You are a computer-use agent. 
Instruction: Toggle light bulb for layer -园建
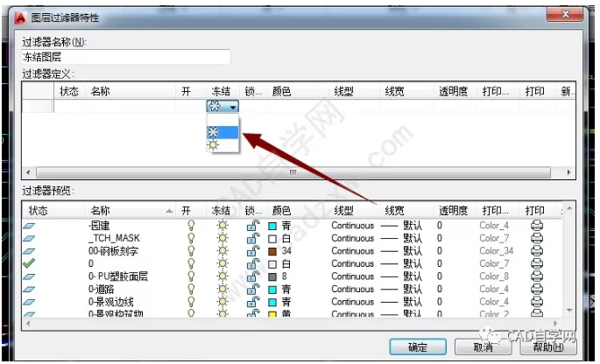pyautogui.click(x=191, y=226)
